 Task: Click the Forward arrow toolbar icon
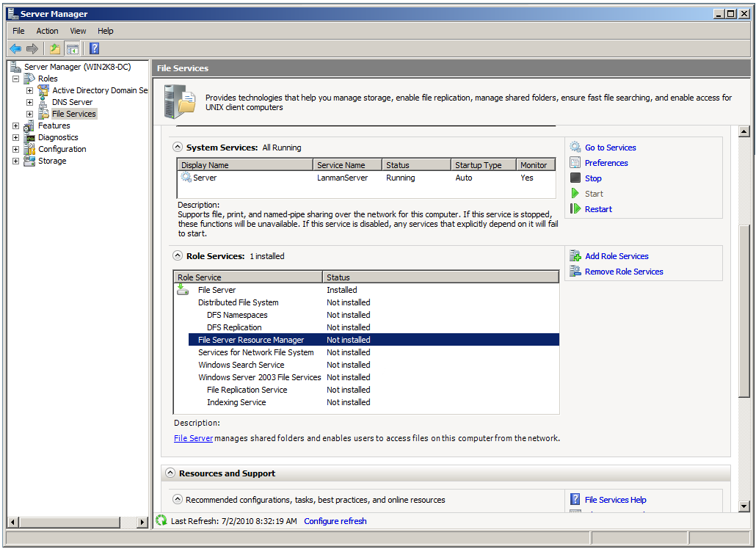[32, 48]
